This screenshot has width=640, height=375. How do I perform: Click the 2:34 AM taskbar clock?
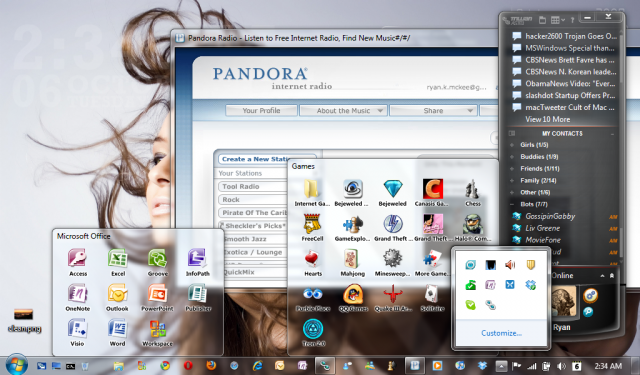pos(608,366)
